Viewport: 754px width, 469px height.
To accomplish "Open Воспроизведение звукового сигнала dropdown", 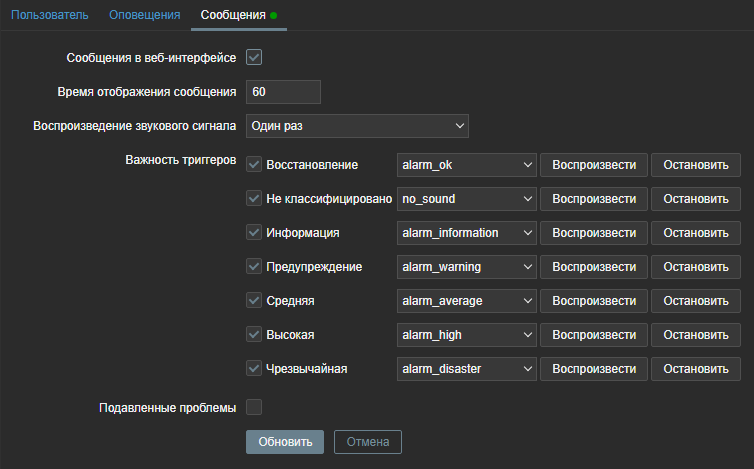I will (357, 126).
